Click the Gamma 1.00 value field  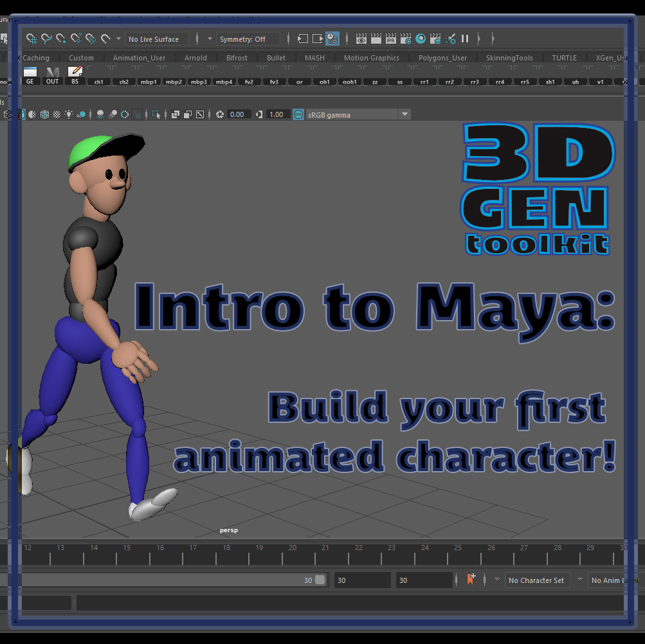[x=278, y=114]
